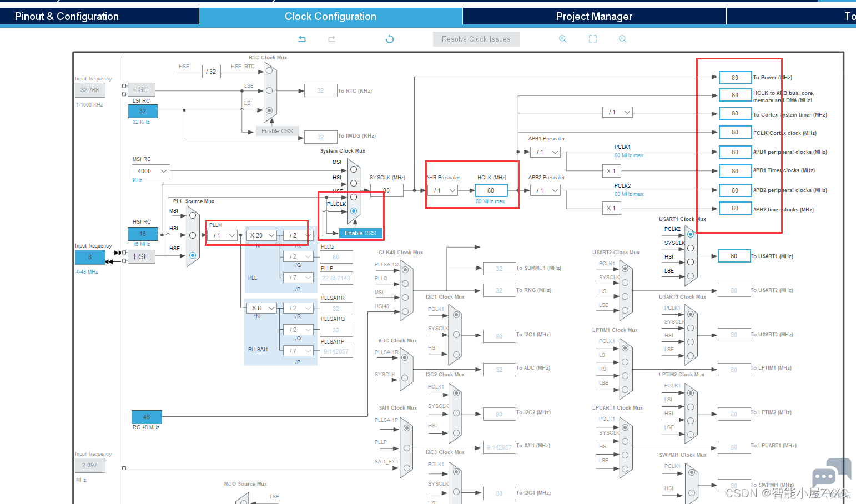Click APB1 peripheral clocks value box

coord(735,152)
